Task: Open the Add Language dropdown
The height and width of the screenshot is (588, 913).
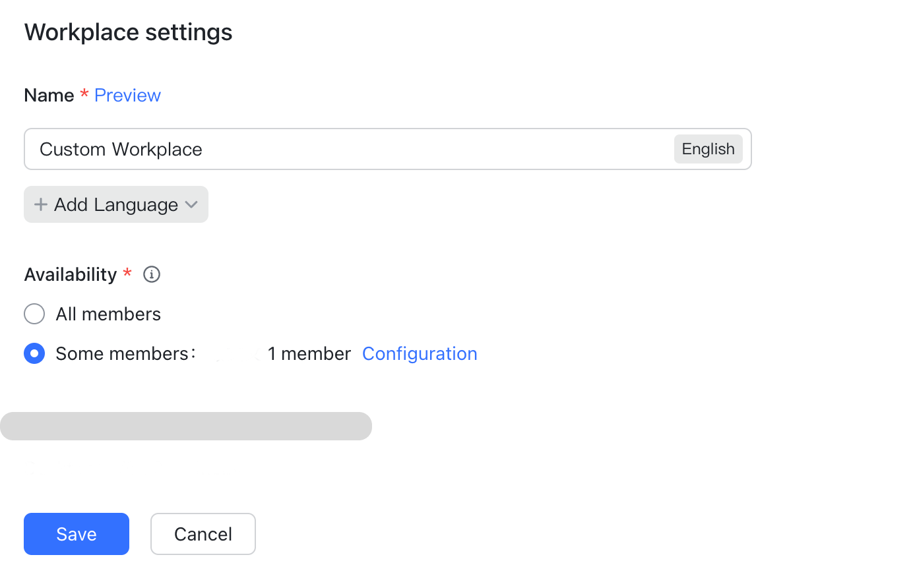Action: [116, 204]
